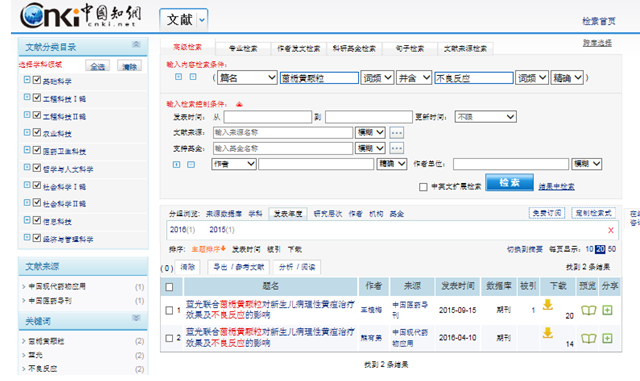Click the 作者单位 input field
Screen dimensions: 640x381
point(511,164)
